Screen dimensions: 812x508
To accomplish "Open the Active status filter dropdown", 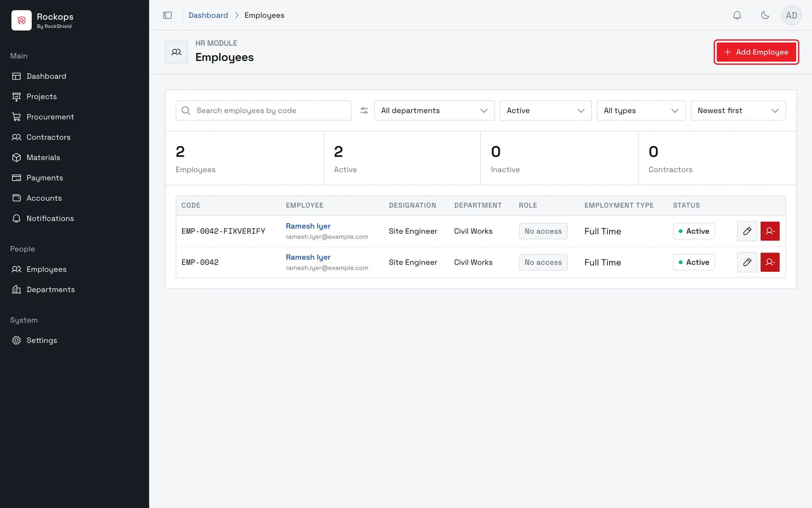I will coord(546,110).
